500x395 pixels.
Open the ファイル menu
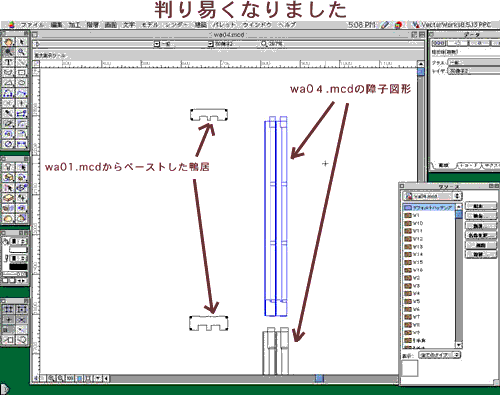tap(32, 25)
